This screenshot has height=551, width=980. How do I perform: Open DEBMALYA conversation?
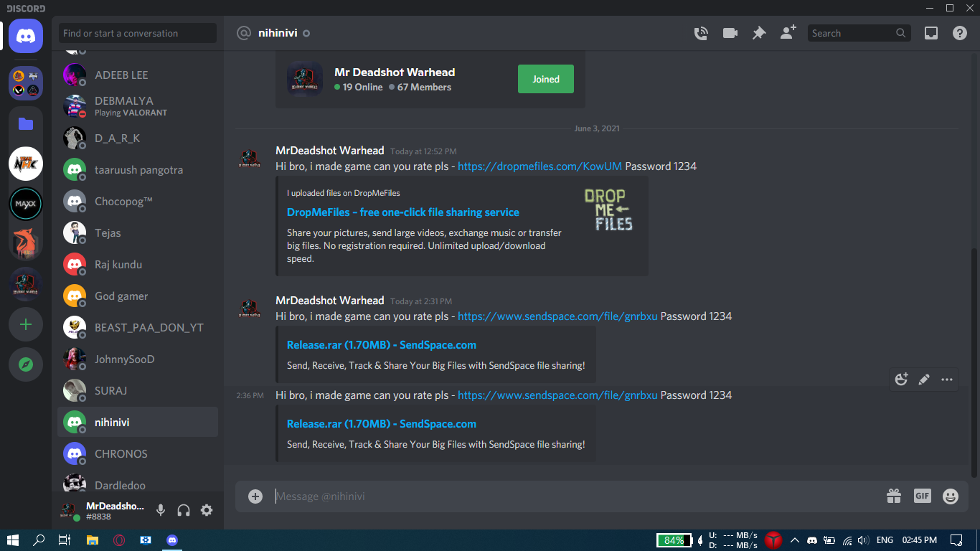pyautogui.click(x=138, y=107)
